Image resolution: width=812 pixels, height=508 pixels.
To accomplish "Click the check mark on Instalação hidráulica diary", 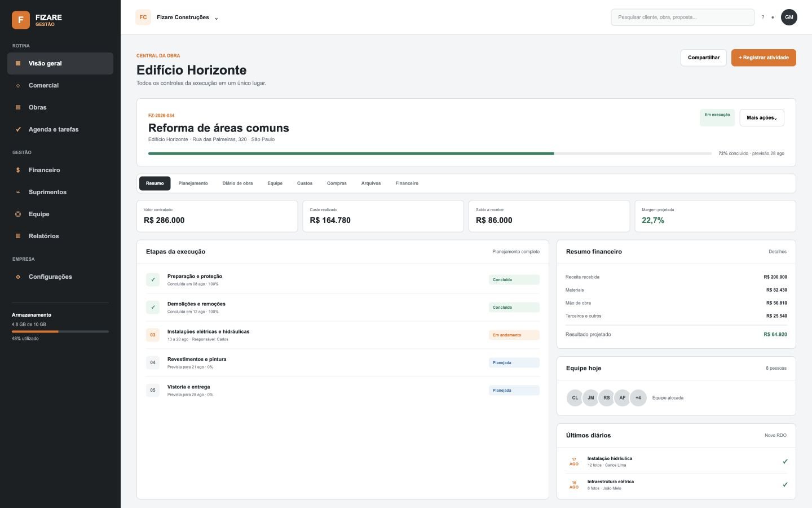I will 785,462.
